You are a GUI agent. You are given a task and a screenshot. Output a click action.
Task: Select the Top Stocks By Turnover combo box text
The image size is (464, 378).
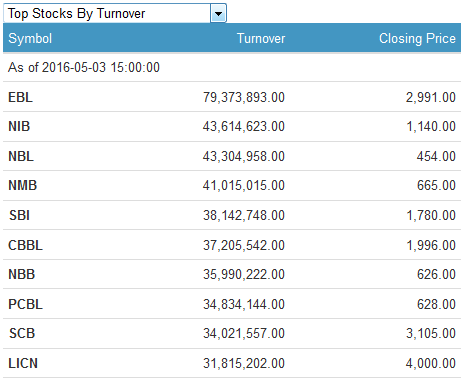76,14
